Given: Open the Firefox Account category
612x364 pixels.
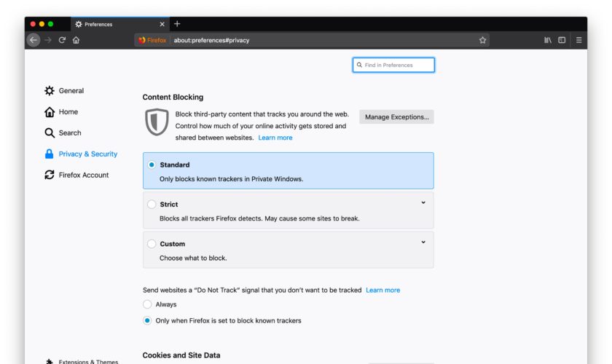Looking at the screenshot, I should coord(83,175).
